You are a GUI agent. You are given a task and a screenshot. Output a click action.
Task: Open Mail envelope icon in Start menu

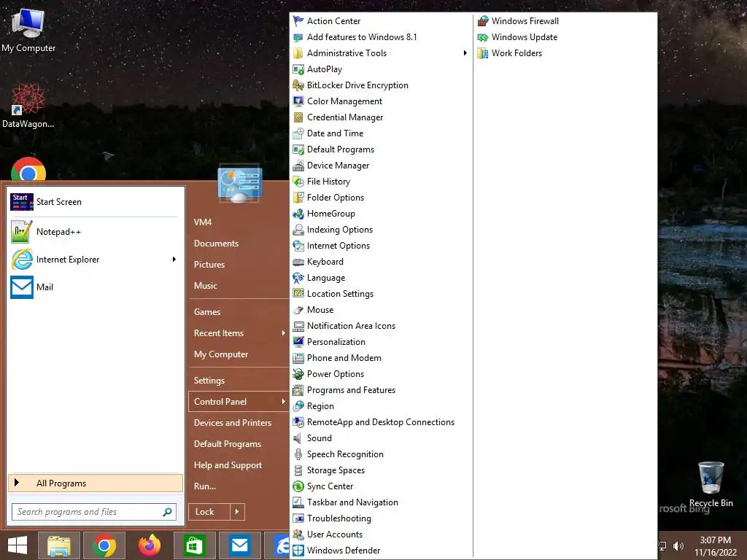[22, 287]
